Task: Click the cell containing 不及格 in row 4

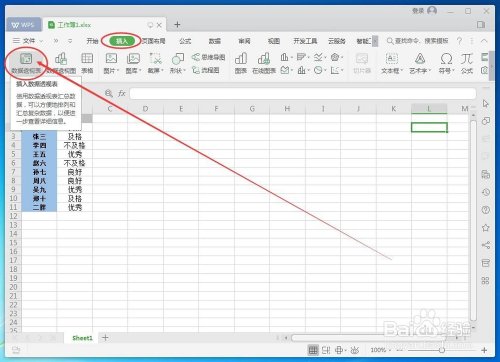Action: pyautogui.click(x=75, y=145)
